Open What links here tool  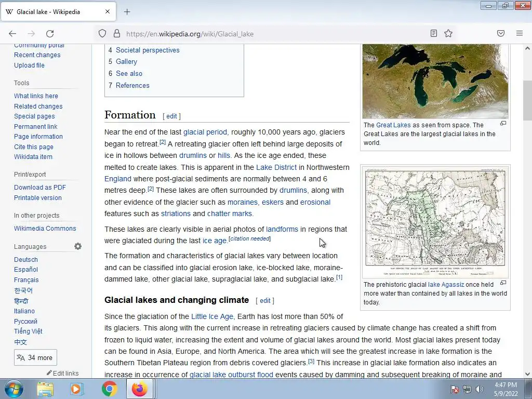pyautogui.click(x=36, y=96)
